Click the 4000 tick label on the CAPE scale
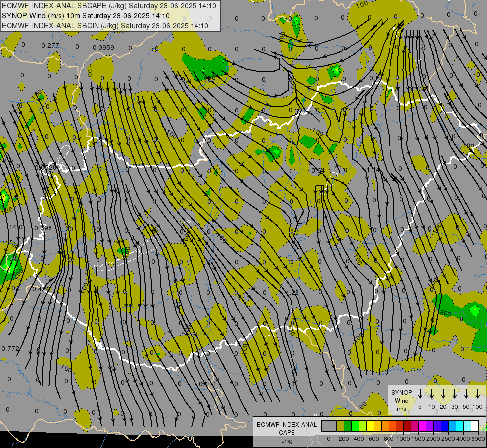487x448 pixels. 463,439
